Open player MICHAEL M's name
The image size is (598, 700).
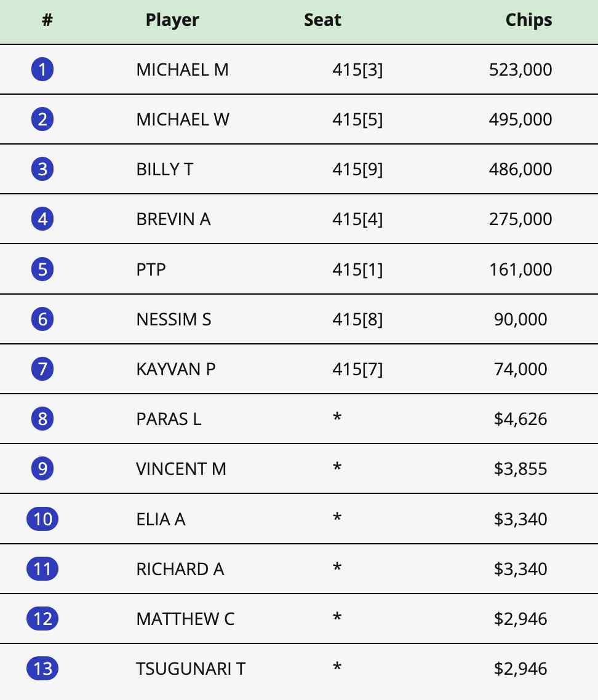click(182, 70)
